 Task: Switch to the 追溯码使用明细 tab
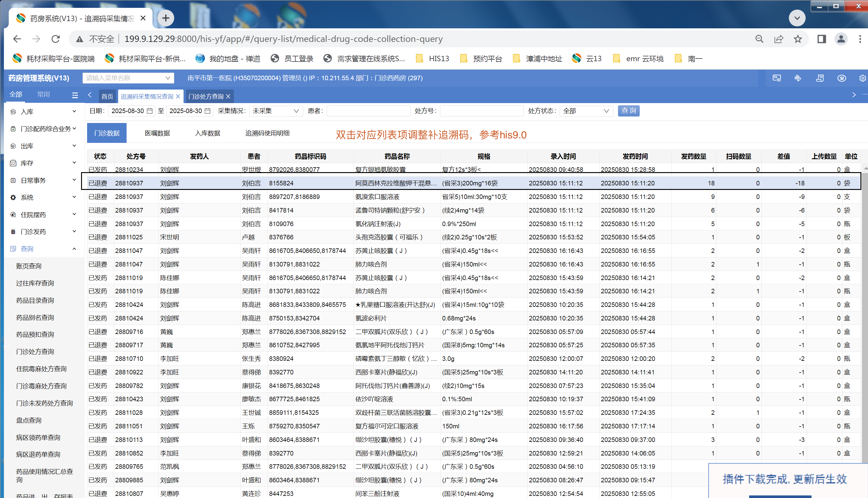pyautogui.click(x=267, y=133)
